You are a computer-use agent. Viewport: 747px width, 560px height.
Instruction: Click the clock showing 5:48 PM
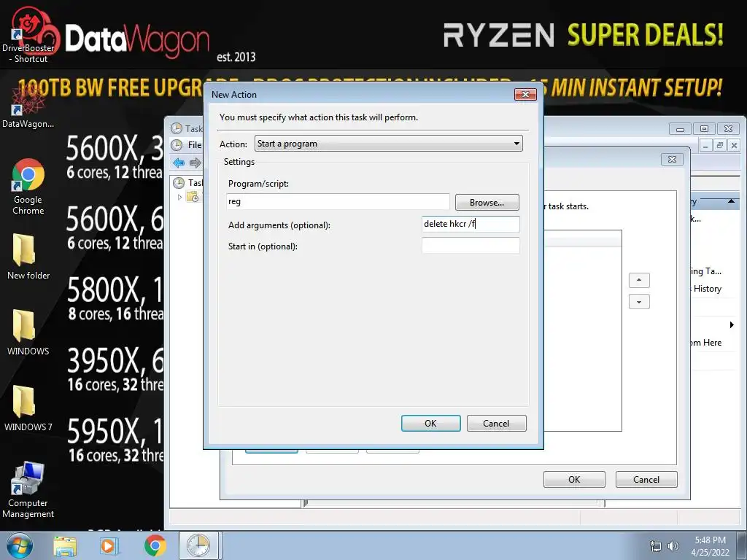pyautogui.click(x=710, y=540)
